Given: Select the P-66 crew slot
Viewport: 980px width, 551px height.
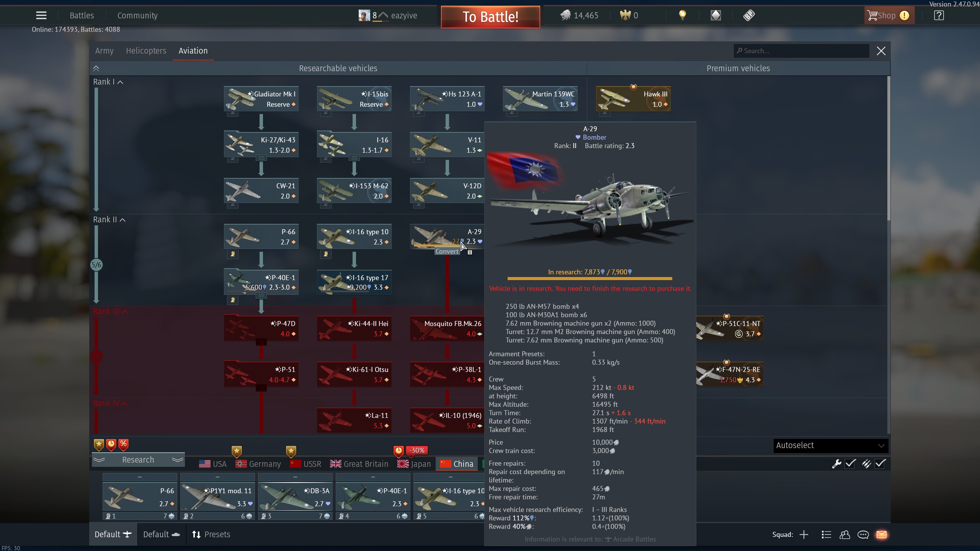Looking at the screenshot, I should tap(140, 497).
